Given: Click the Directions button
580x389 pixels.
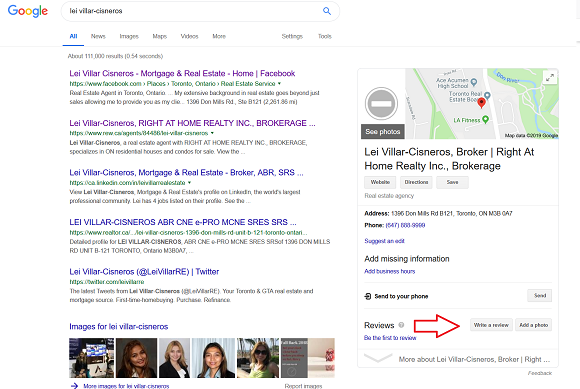Looking at the screenshot, I should 416,182.
